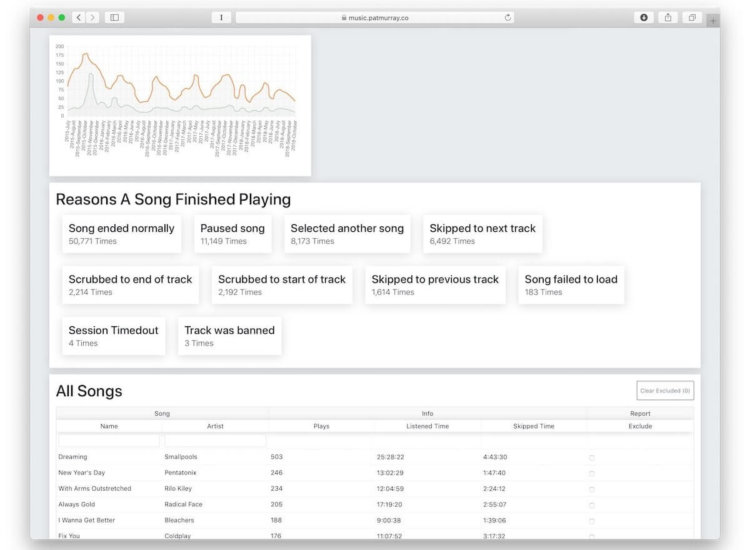This screenshot has width=750, height=550.
Task: Show the Safari sidebar
Action: (114, 18)
